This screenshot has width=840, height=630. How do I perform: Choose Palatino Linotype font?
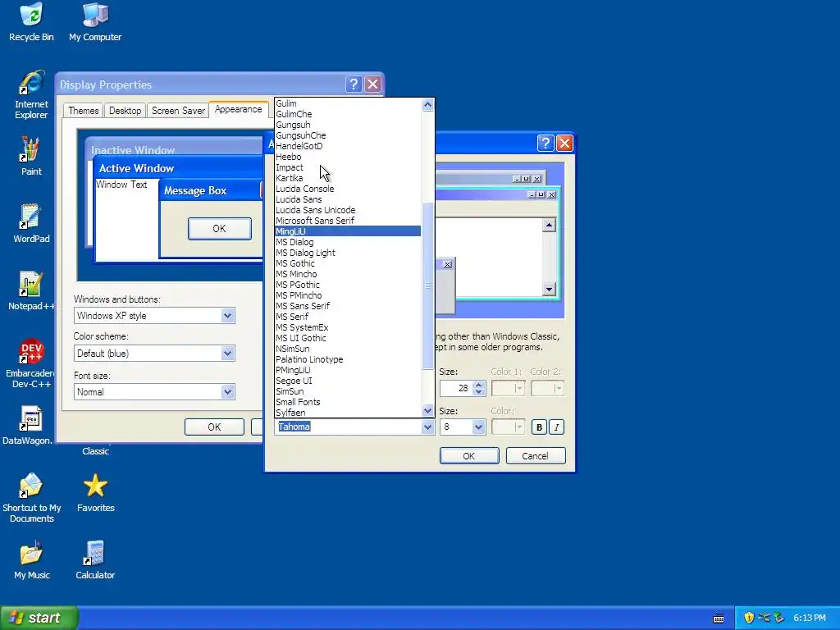pyautogui.click(x=348, y=359)
